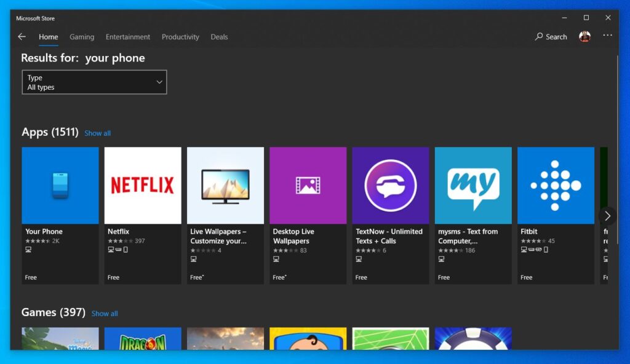The width and height of the screenshot is (630, 364).
Task: Open the green leaf game thumbnail
Action: point(391,338)
